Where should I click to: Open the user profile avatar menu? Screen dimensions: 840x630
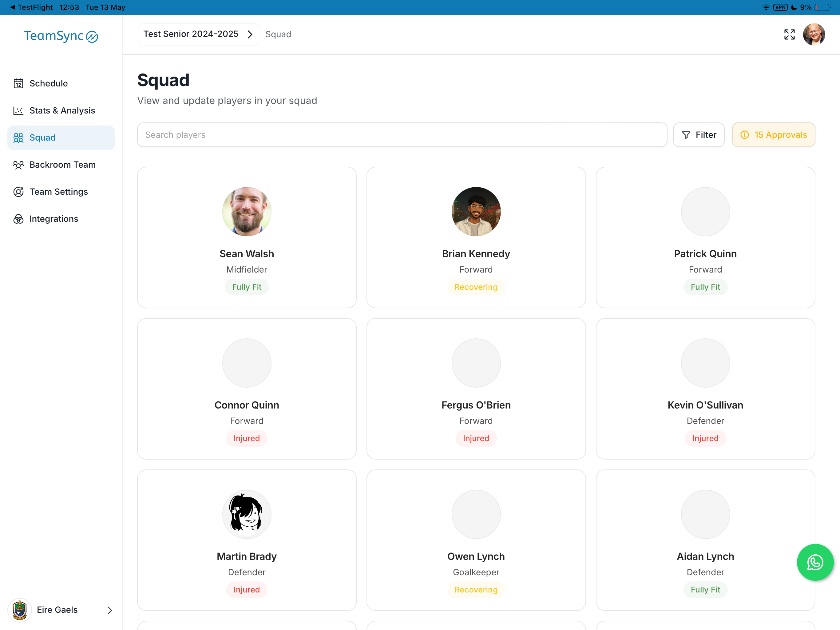pos(814,34)
